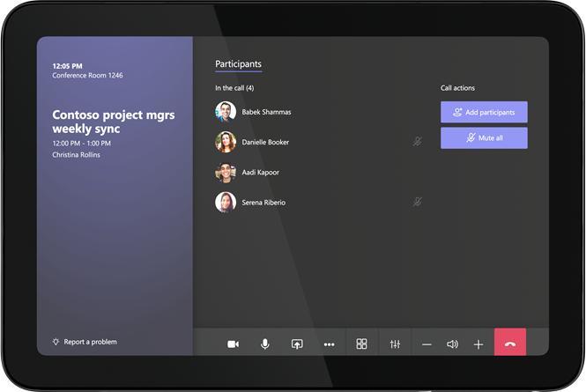Viewport: 586px width, 392px height.
Task: Open the more options ellipsis menu
Action: tap(329, 344)
